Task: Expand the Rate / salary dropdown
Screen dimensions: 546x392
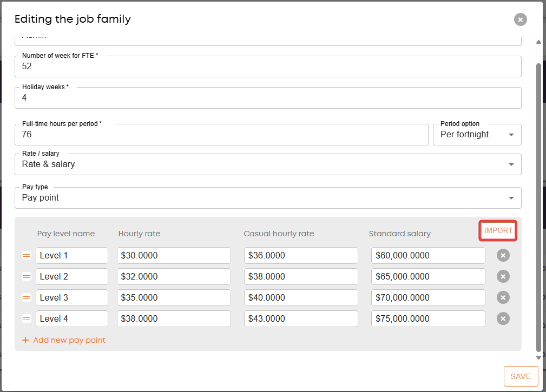Action: (268, 164)
